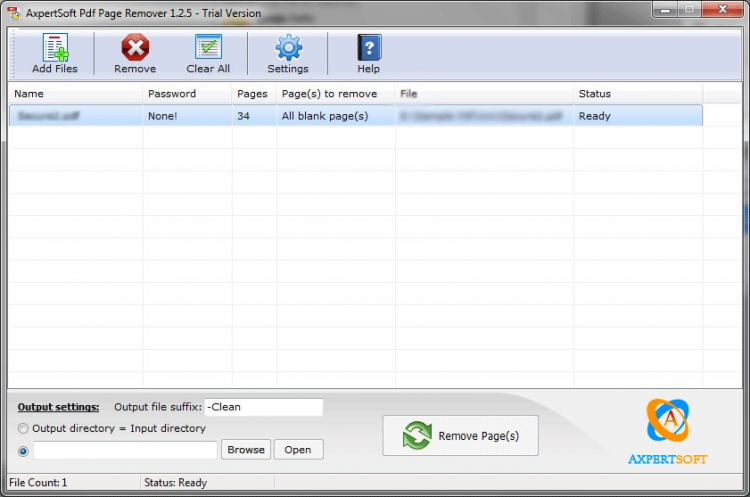Select the 'None!' password cell
The width and height of the screenshot is (750, 497).
[187, 116]
